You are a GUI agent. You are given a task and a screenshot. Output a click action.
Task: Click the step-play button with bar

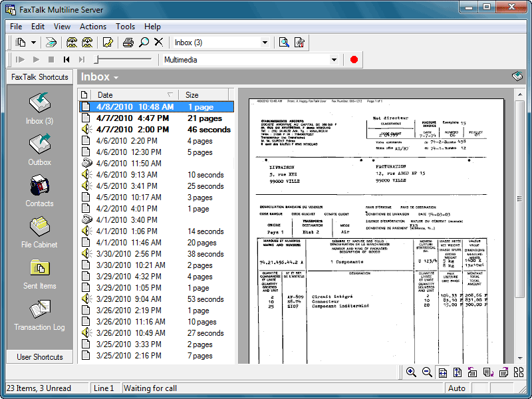pyautogui.click(x=20, y=60)
